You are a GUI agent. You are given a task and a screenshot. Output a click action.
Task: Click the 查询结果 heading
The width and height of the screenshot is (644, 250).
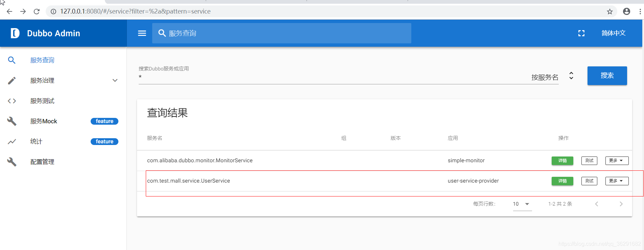(167, 113)
